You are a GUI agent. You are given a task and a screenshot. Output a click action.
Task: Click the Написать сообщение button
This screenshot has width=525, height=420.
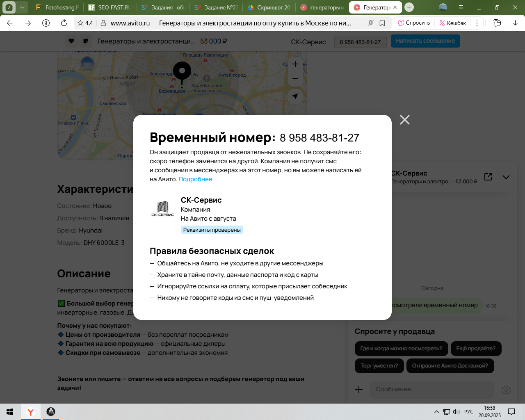425,41
